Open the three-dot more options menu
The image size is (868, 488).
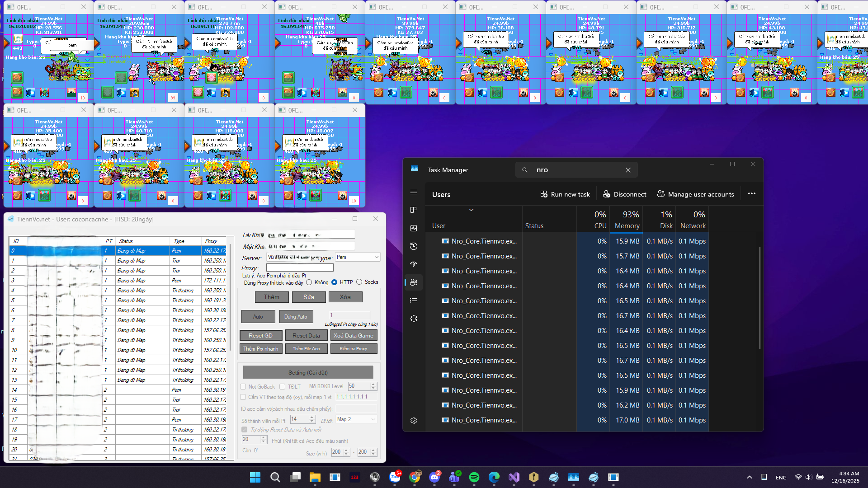pos(751,193)
